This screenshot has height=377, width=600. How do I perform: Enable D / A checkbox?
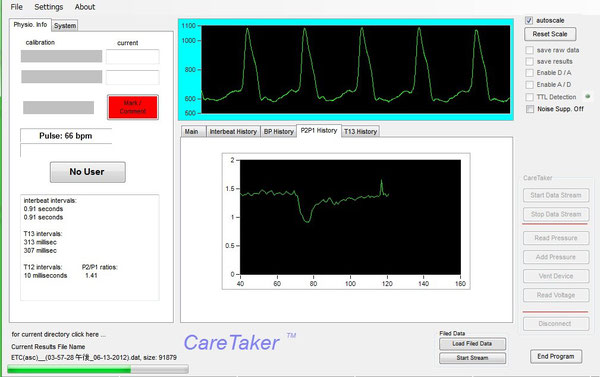pyautogui.click(x=530, y=73)
